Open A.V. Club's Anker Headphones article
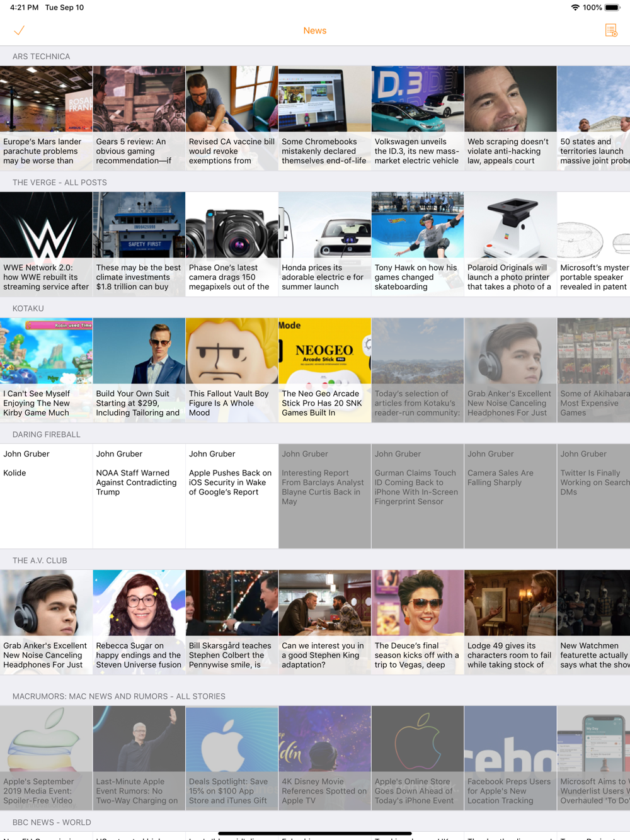Image resolution: width=630 pixels, height=840 pixels. [x=46, y=622]
